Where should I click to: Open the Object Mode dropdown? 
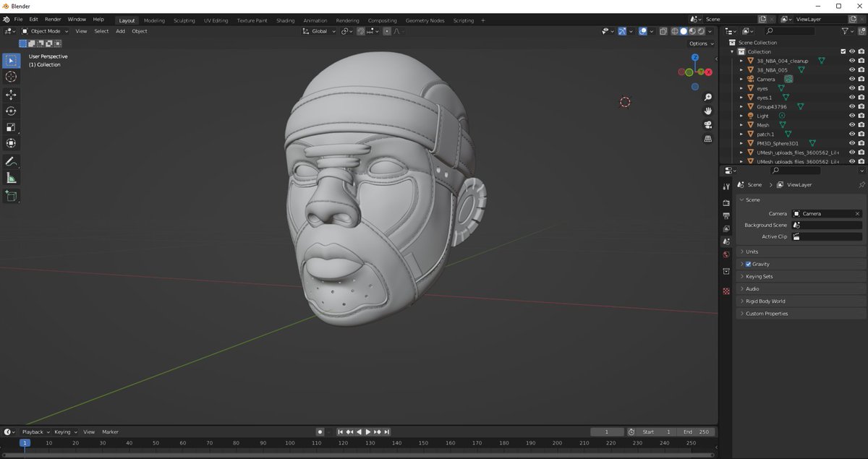pyautogui.click(x=43, y=31)
